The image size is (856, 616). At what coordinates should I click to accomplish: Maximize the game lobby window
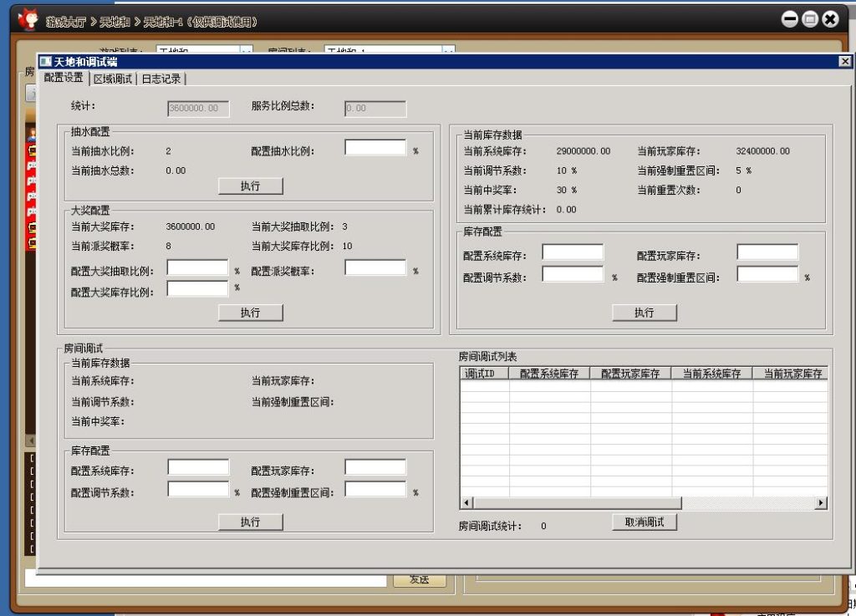click(x=810, y=19)
